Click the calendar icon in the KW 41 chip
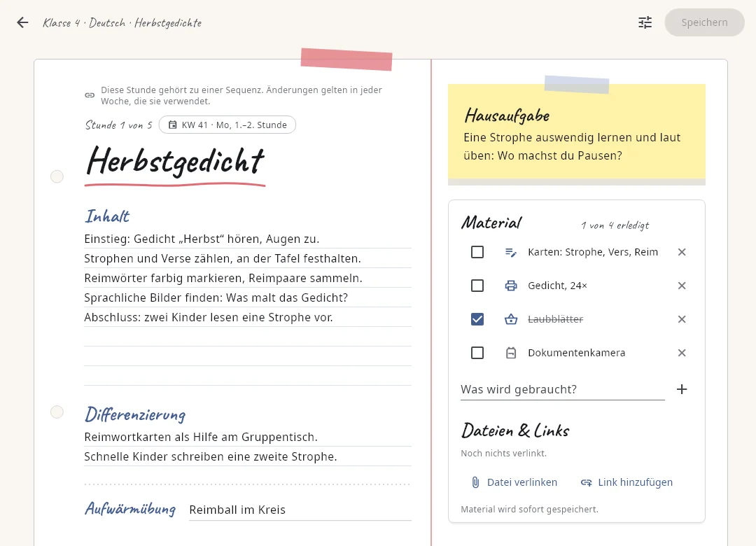 pos(172,125)
